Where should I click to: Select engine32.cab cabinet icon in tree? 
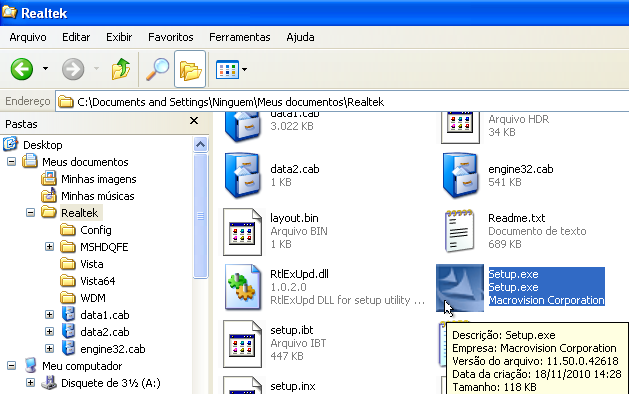click(69, 348)
